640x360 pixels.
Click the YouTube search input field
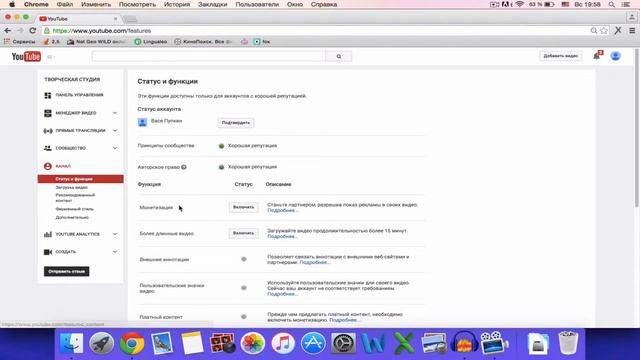point(209,56)
